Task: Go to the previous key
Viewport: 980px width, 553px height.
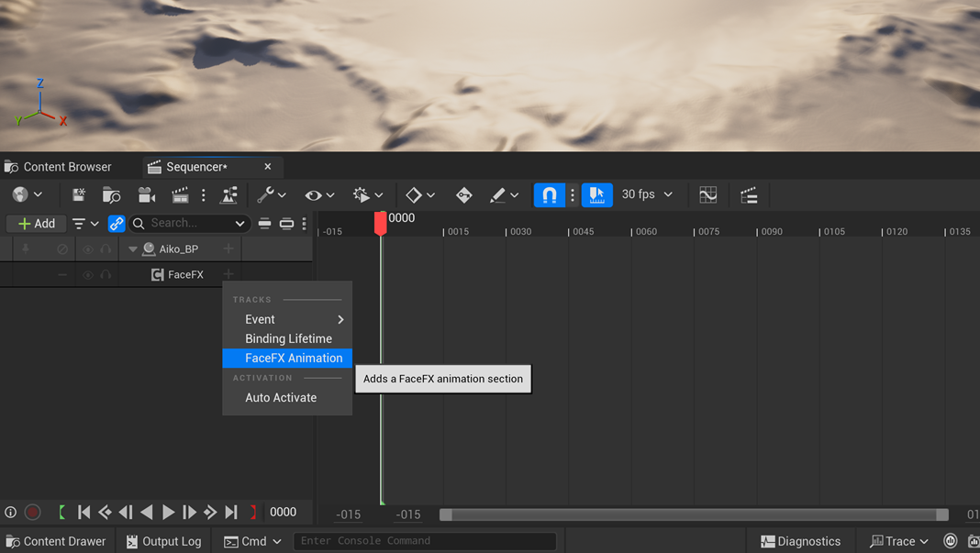Action: (105, 513)
